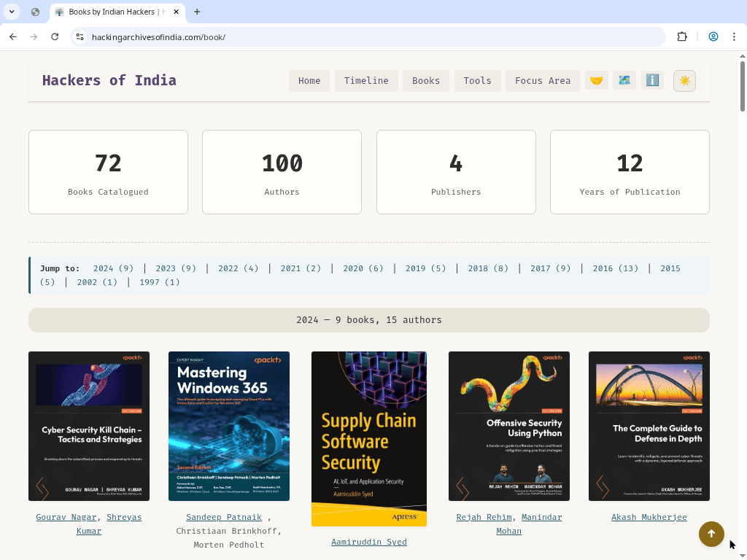The height and width of the screenshot is (560, 747).
Task: Expand the tab search dropdown arrow
Action: [x=13, y=12]
